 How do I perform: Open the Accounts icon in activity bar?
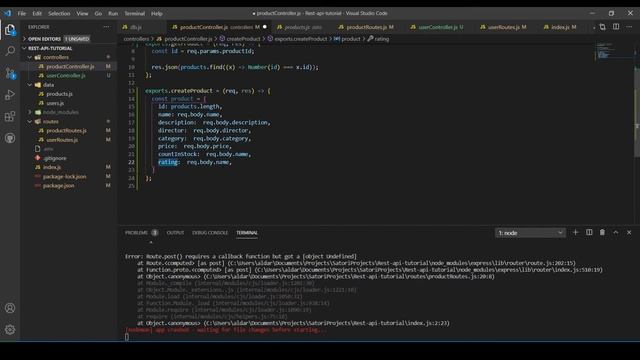coord(10,308)
